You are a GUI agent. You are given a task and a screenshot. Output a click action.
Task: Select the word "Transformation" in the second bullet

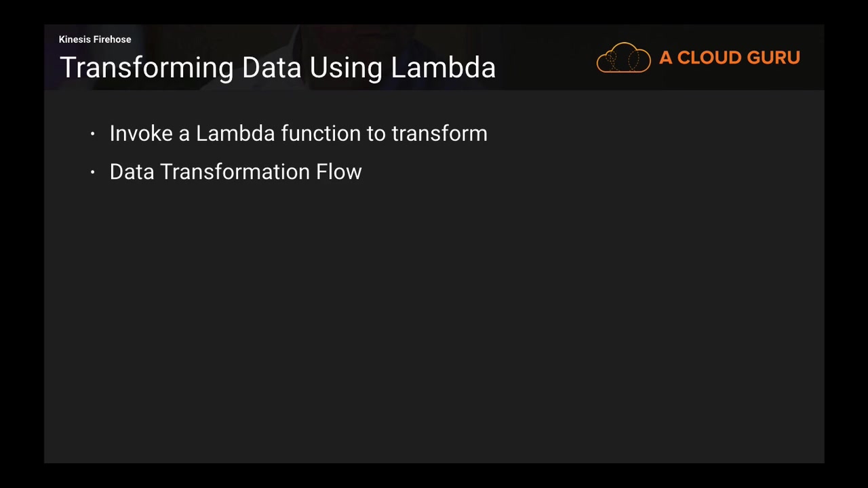coord(235,172)
